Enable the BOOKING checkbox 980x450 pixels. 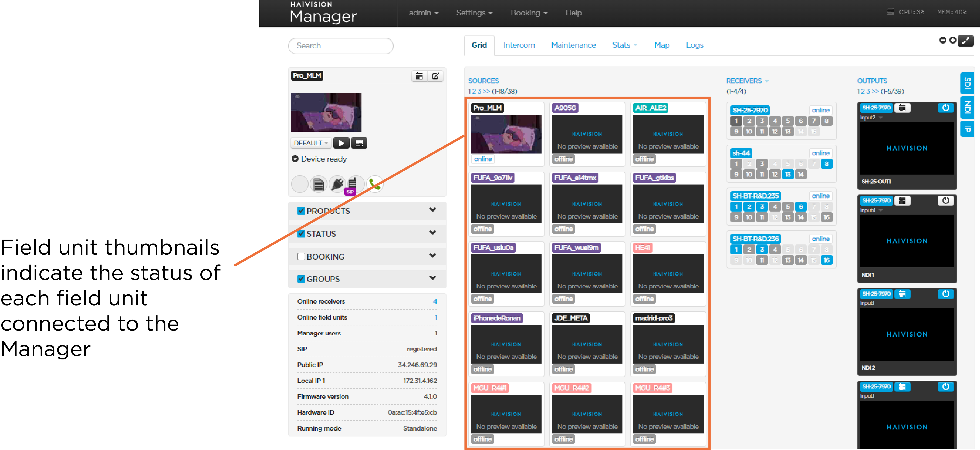(x=301, y=257)
